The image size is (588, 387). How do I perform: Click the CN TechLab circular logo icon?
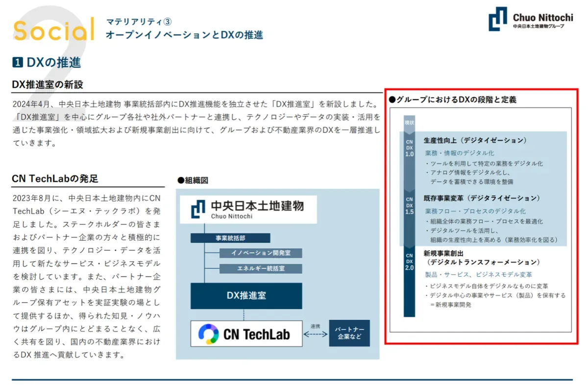[208, 334]
